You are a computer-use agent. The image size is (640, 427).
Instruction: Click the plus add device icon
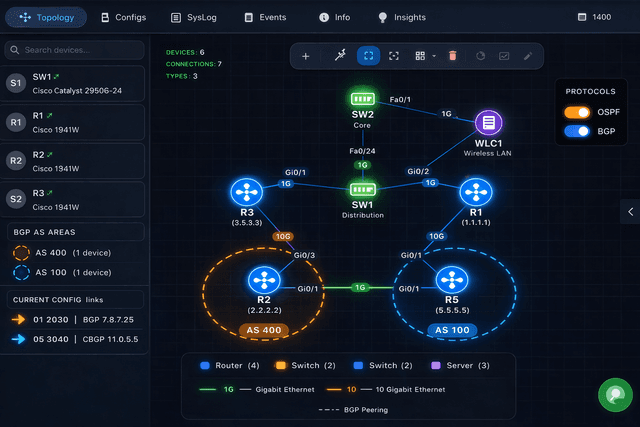[306, 56]
